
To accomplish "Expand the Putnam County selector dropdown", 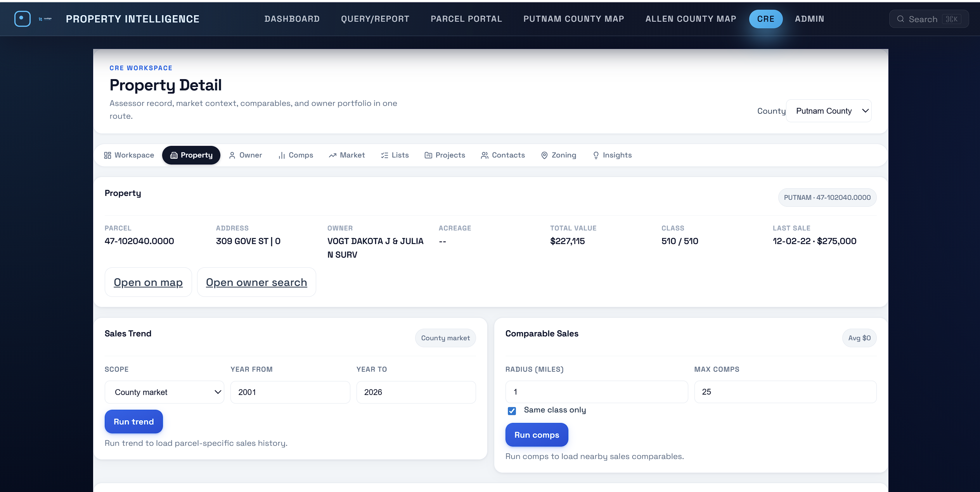I will tap(829, 111).
